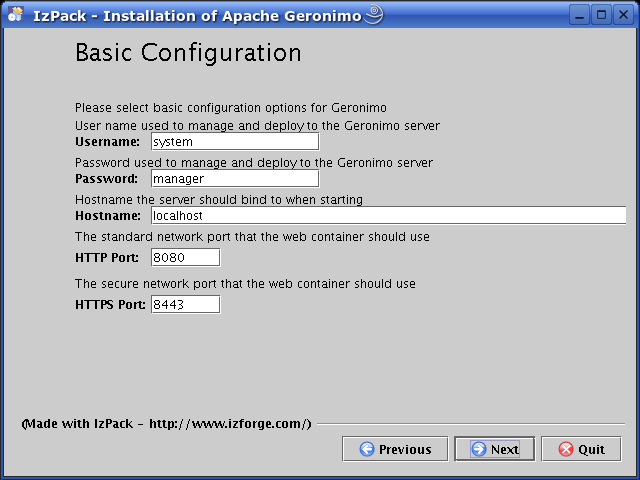This screenshot has height=480, width=640.
Task: Click the bold 'Password:' label
Action: (106, 179)
